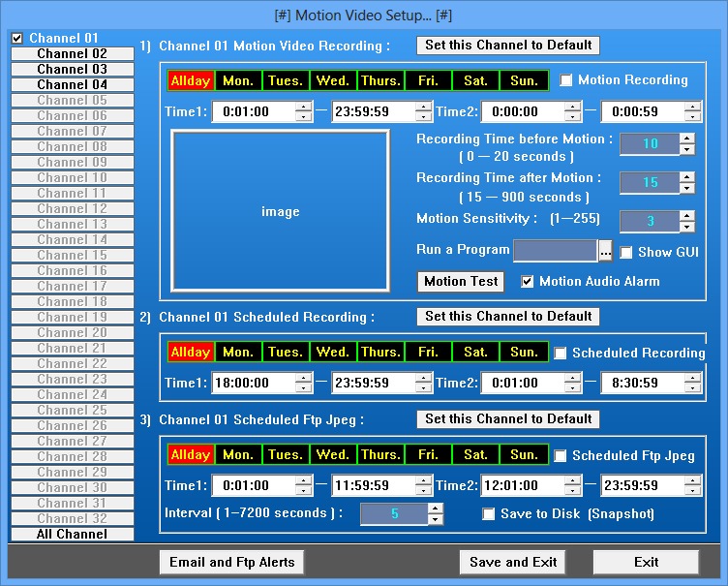Click the motion image preview area
The height and width of the screenshot is (586, 728).
click(280, 211)
